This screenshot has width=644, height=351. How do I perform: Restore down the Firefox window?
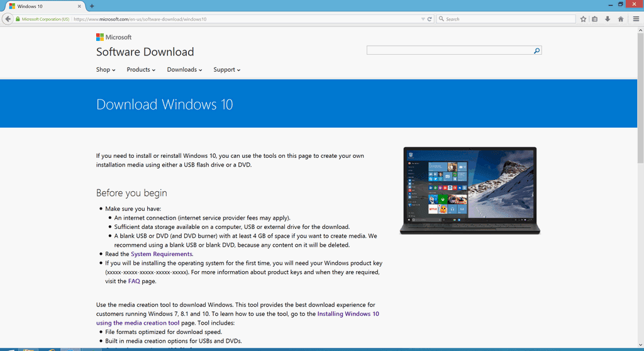point(621,4)
